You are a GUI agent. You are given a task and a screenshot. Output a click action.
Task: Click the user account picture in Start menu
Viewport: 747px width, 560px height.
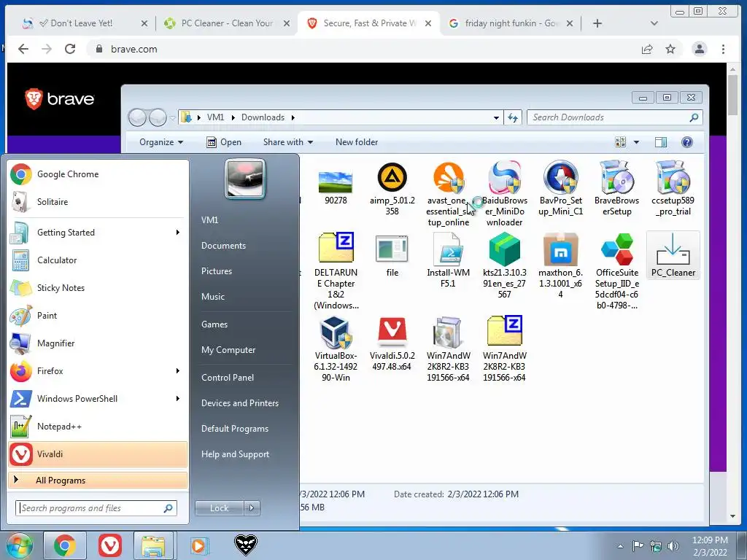[245, 179]
